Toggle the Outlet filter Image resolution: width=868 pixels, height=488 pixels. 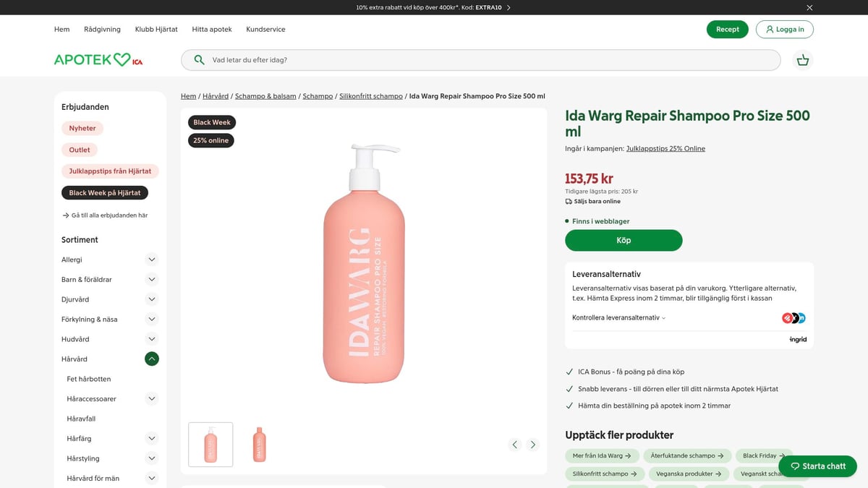click(79, 150)
